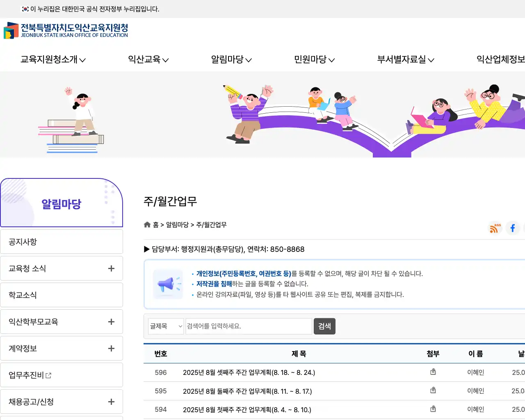The height and width of the screenshot is (420, 525).
Task: Open the attachment clip on post 594
Action: coord(433,409)
